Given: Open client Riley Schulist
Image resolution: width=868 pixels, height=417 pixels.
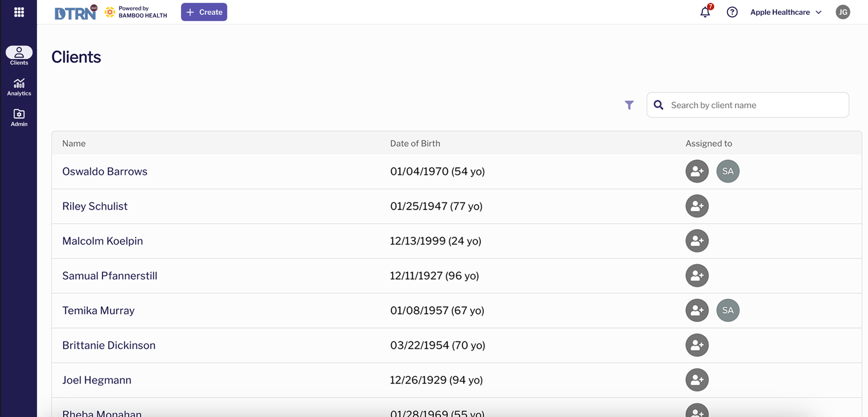Looking at the screenshot, I should [x=95, y=206].
